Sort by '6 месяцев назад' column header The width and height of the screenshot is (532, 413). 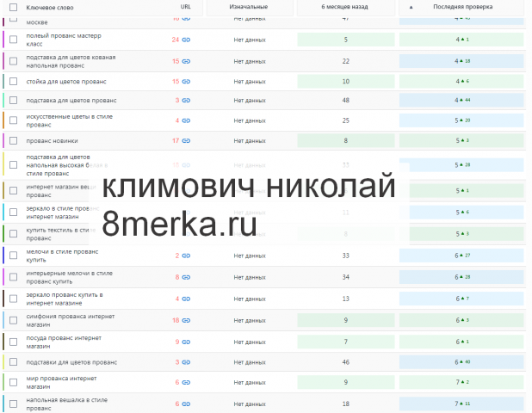(344, 7)
